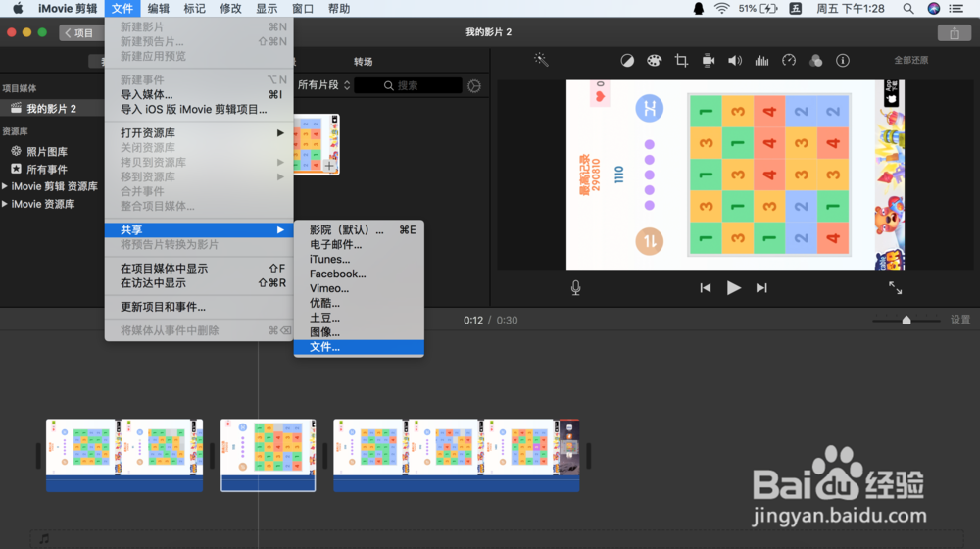This screenshot has height=549, width=980.
Task: Choose 图像... share option
Action: tap(359, 332)
